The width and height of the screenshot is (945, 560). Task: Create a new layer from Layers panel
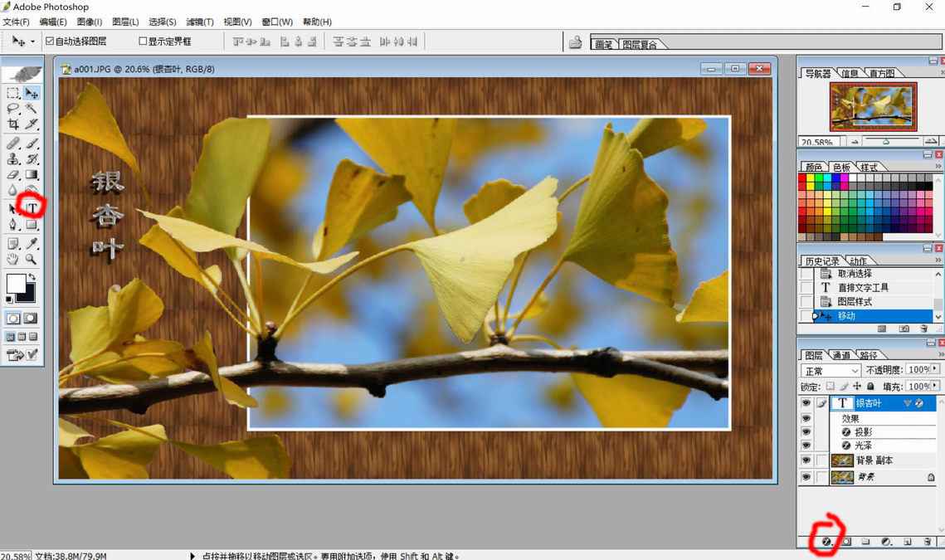click(908, 542)
